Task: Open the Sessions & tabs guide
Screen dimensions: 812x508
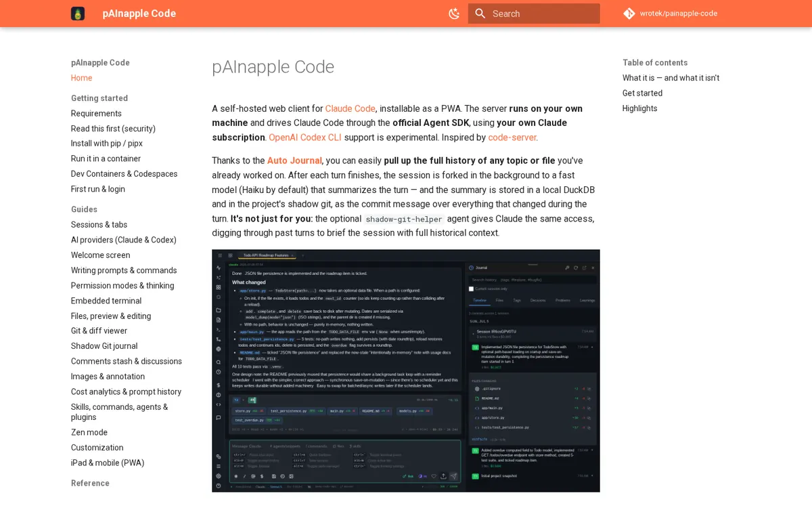Action: 99,225
